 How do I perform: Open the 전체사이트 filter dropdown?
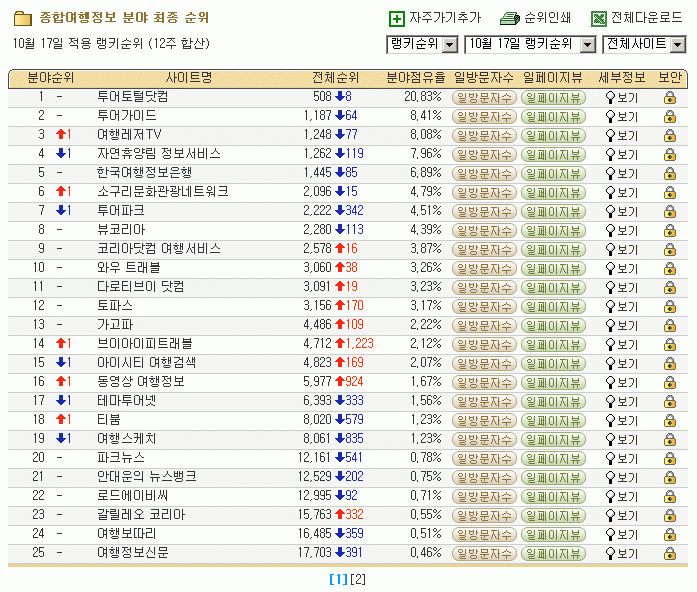pos(645,44)
